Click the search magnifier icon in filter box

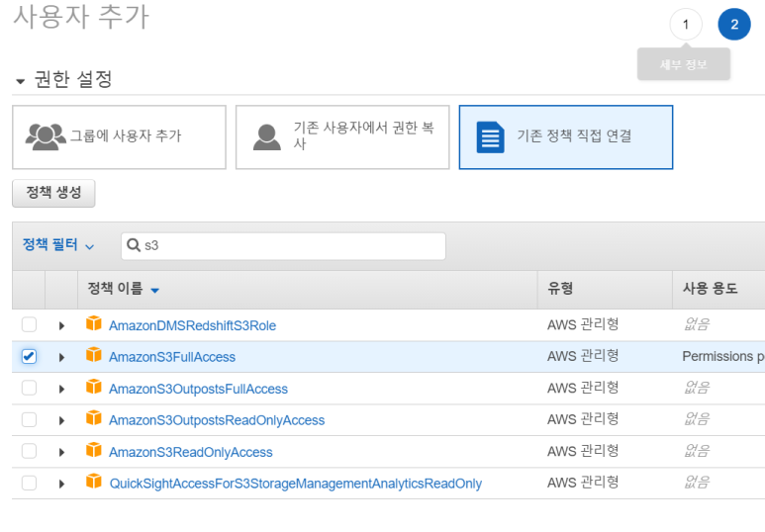(134, 245)
